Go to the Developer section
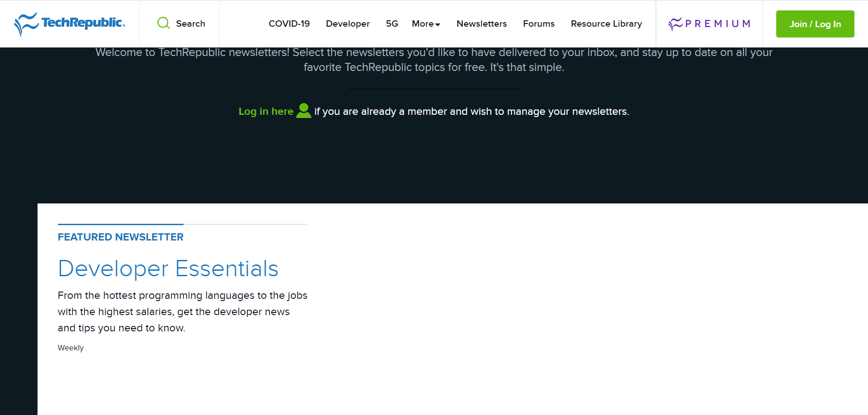868x415 pixels. pos(348,24)
